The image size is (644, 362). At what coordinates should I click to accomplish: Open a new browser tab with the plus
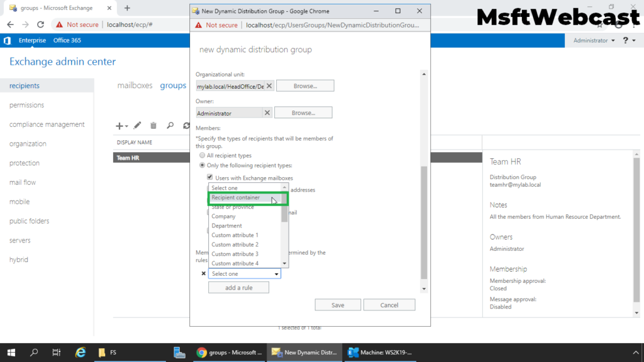(127, 8)
